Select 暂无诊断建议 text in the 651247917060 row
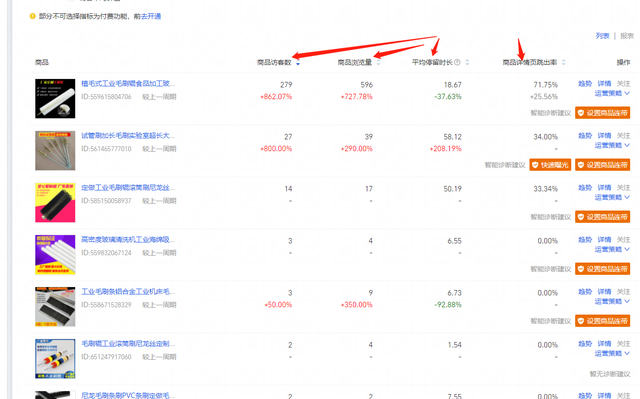 click(x=610, y=374)
